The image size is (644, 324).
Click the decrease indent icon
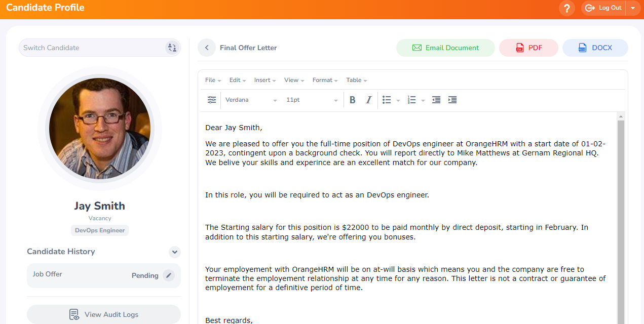(436, 100)
